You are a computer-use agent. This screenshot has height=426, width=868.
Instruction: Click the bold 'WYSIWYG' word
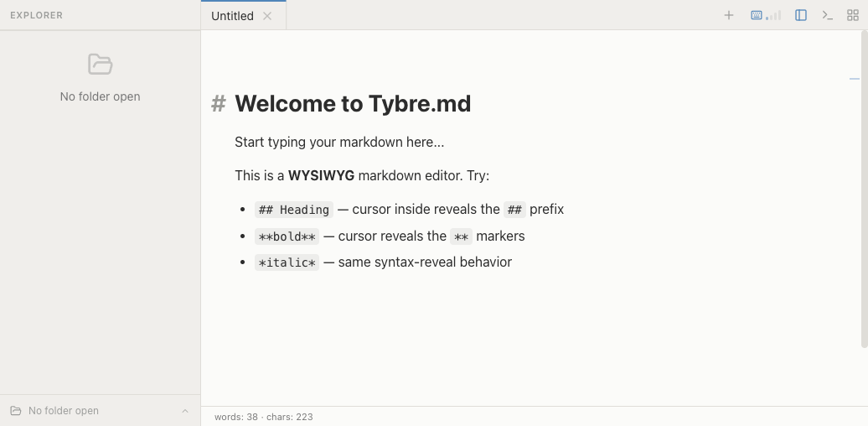[321, 175]
